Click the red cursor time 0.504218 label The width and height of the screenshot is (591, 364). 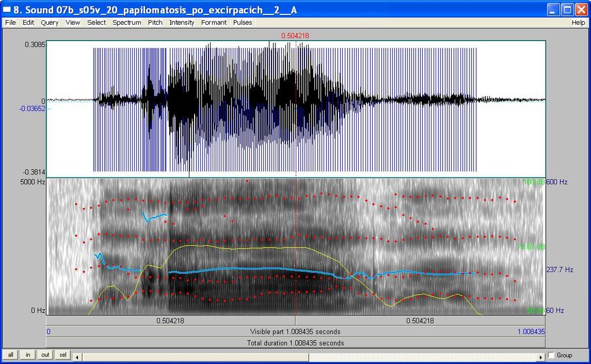coord(295,36)
